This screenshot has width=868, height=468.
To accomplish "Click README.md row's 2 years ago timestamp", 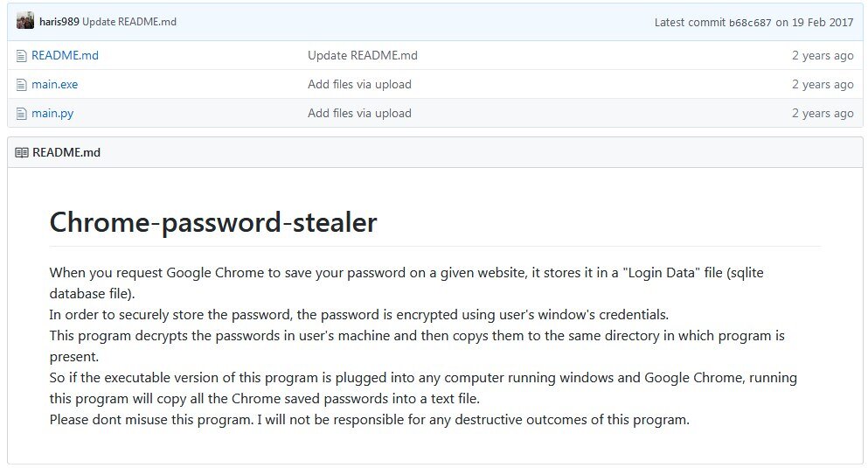I will pos(822,56).
